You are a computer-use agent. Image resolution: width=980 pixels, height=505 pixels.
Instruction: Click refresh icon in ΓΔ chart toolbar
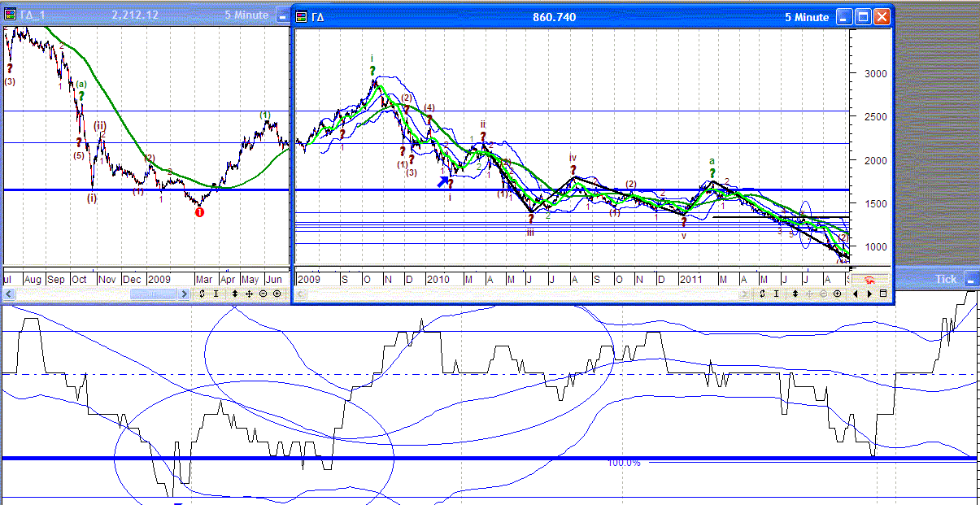[762, 293]
